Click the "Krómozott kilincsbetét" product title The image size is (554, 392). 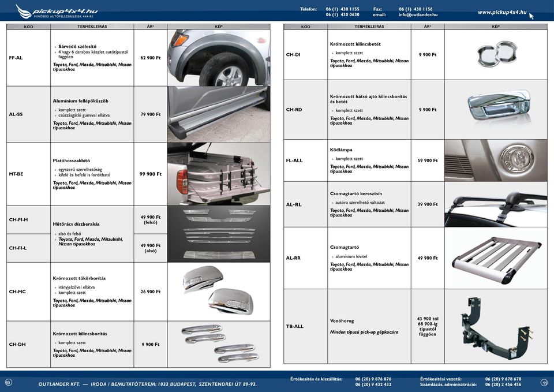click(355, 44)
